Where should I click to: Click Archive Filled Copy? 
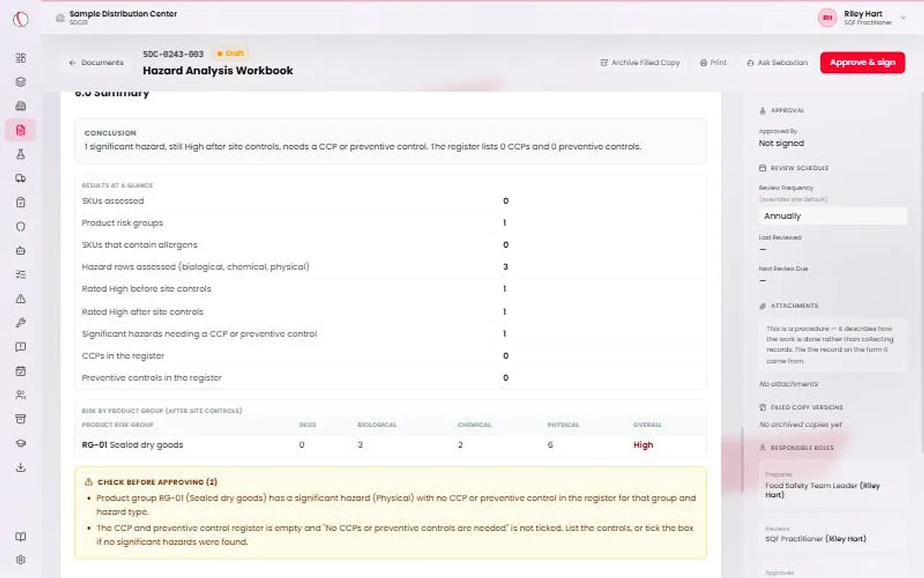pyautogui.click(x=640, y=63)
